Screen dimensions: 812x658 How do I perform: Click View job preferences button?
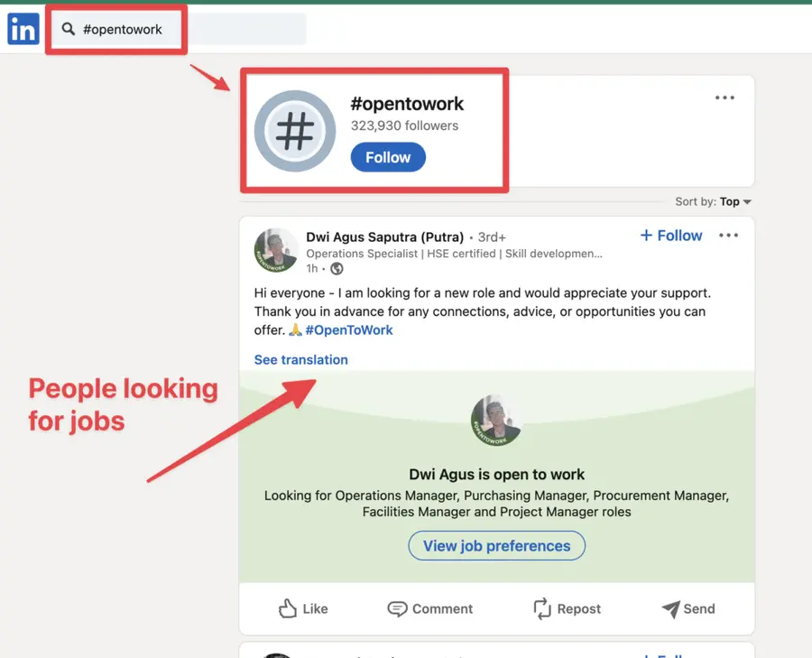tap(496, 545)
